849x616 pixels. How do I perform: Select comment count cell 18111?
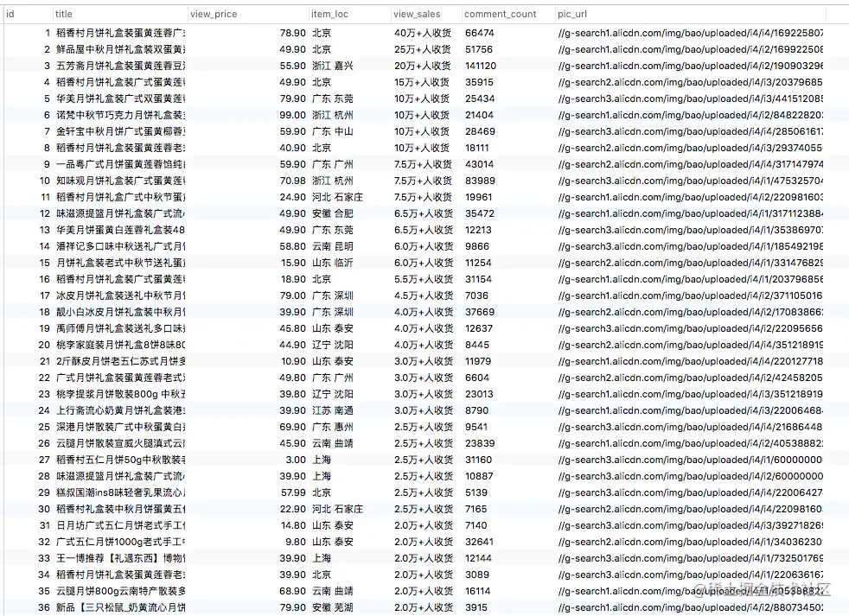pos(477,148)
